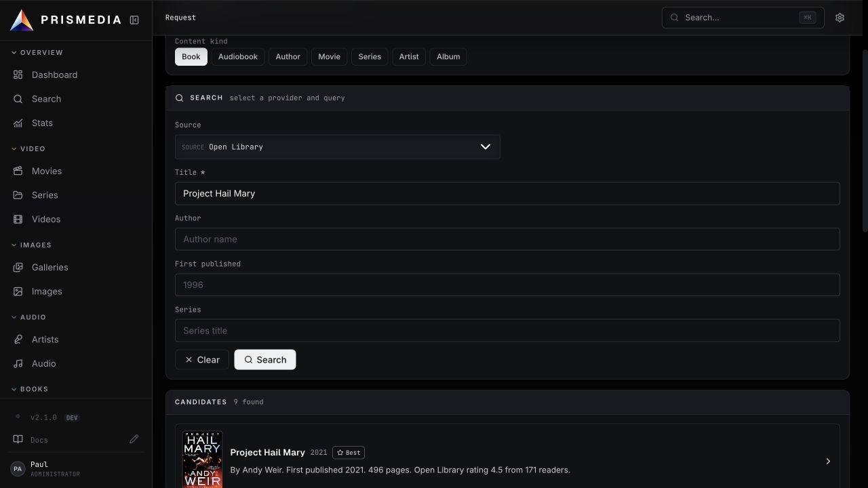Click the v2.1.0 version label
The width and height of the screenshot is (868, 488).
(43, 418)
